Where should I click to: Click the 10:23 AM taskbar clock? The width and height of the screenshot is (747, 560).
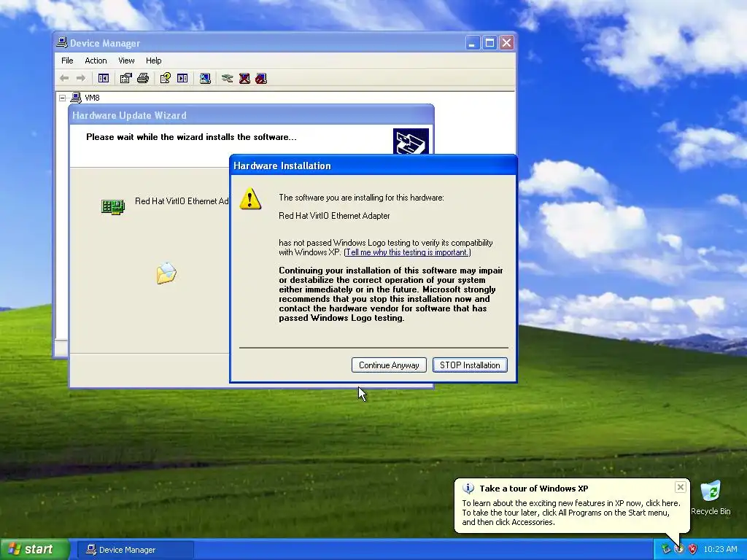tap(720, 549)
